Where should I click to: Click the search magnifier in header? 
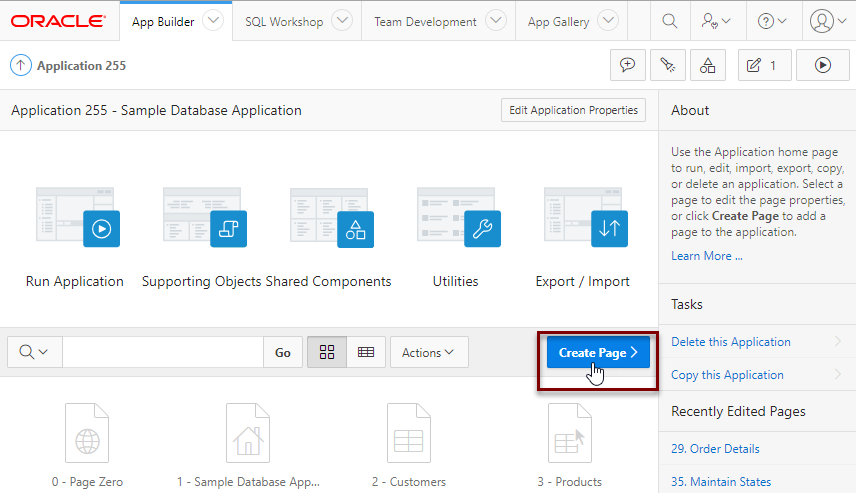point(670,21)
